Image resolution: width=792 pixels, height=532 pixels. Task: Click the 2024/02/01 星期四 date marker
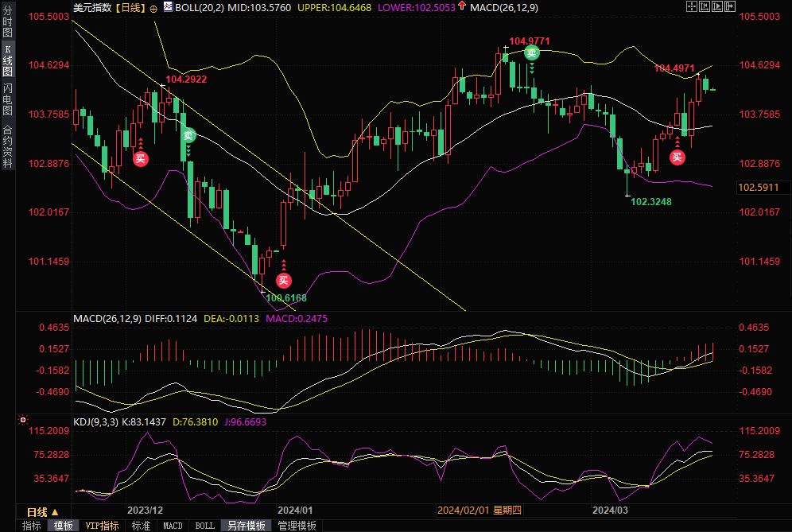coord(480,511)
